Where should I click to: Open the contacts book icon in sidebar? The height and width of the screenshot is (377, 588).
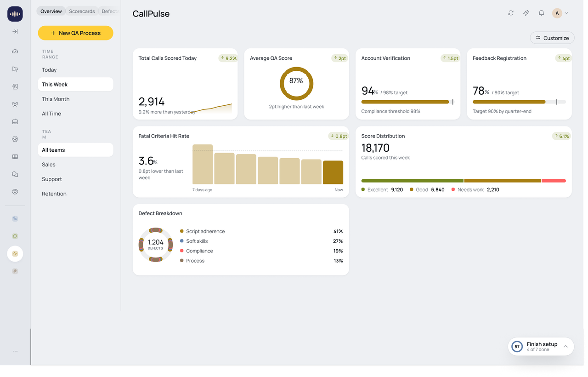click(15, 86)
